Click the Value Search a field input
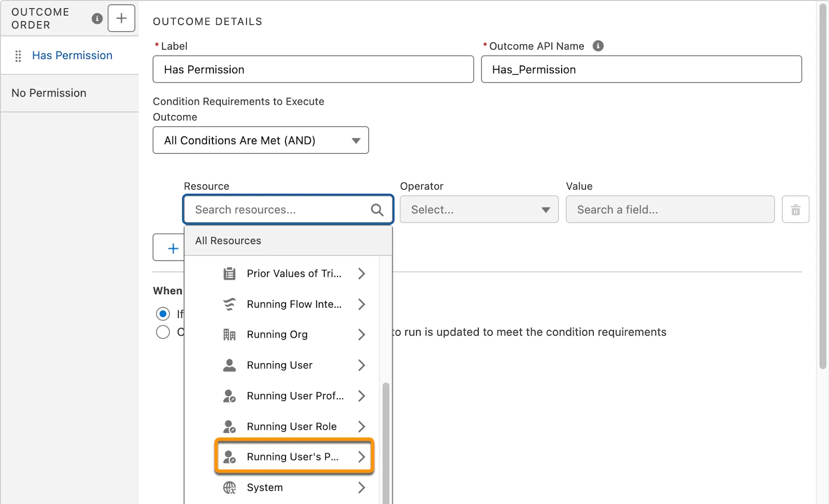The image size is (829, 504). (x=670, y=209)
